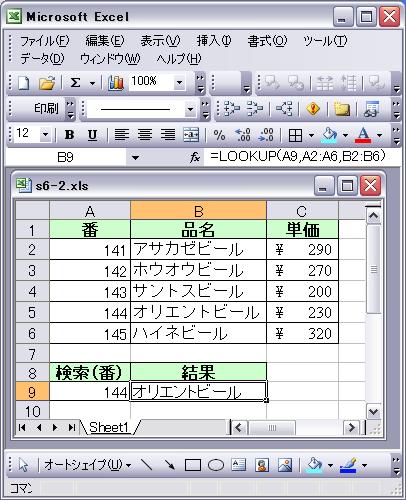Screen dimensions: 406x500
Task: Open the 挿入(I) menu
Action: click(x=214, y=41)
